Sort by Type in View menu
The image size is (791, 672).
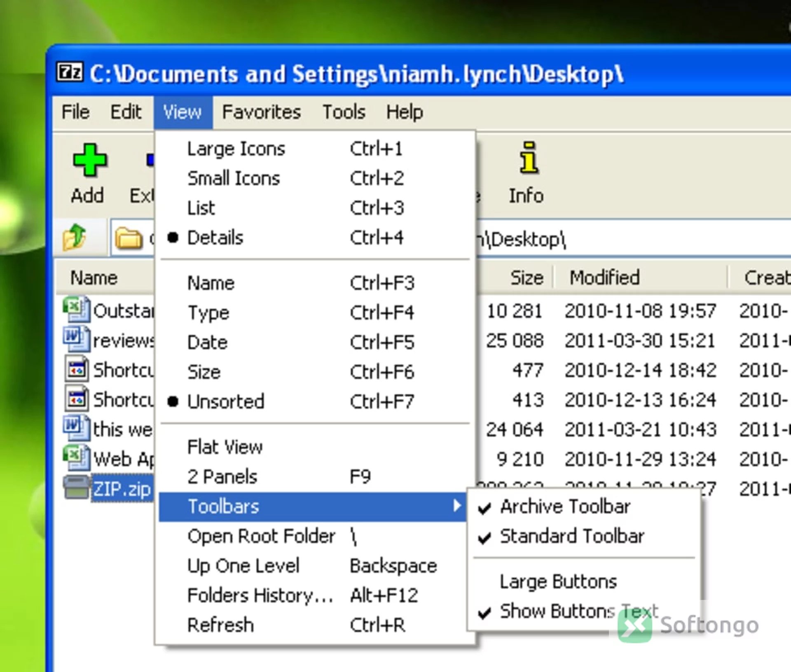pyautogui.click(x=315, y=313)
